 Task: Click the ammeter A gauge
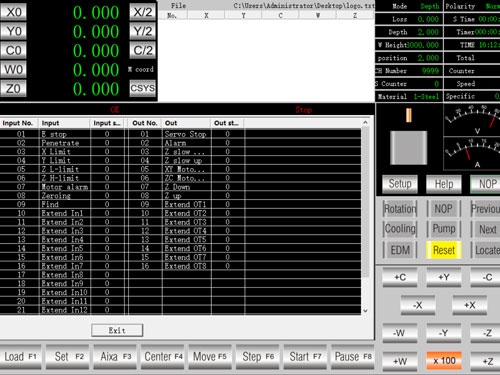[472, 154]
